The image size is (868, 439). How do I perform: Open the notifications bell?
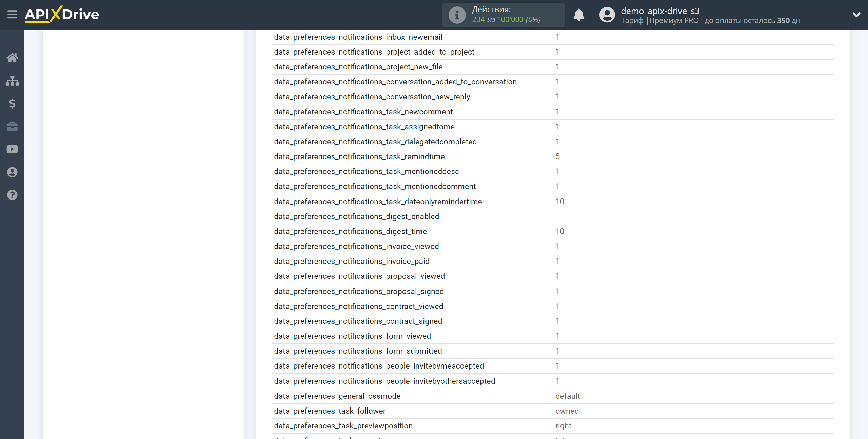[x=578, y=15]
